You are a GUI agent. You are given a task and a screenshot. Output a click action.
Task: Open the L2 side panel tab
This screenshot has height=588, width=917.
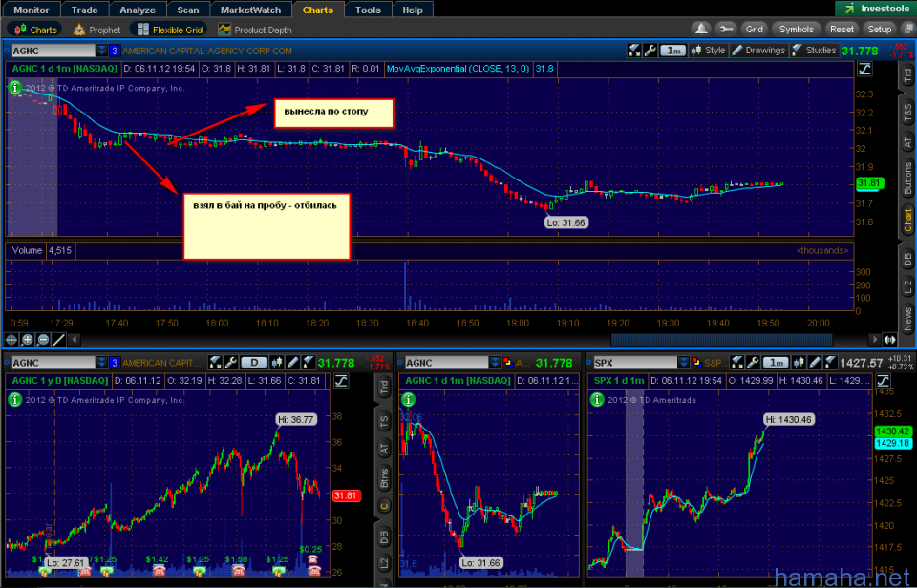coord(907,286)
